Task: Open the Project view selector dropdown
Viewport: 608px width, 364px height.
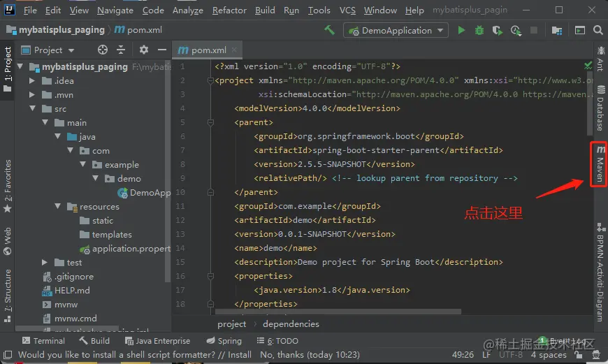Action: 48,50
